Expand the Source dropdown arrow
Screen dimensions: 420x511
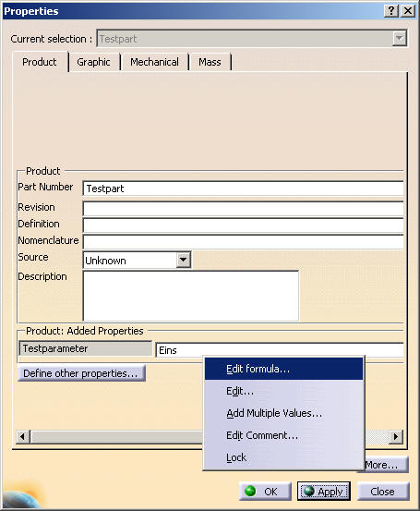click(184, 260)
